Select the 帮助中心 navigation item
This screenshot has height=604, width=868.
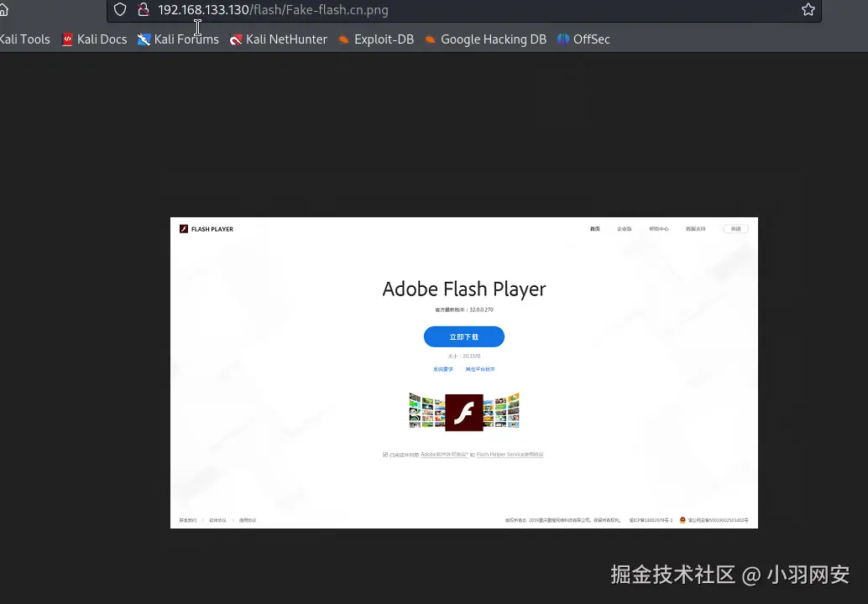659,228
